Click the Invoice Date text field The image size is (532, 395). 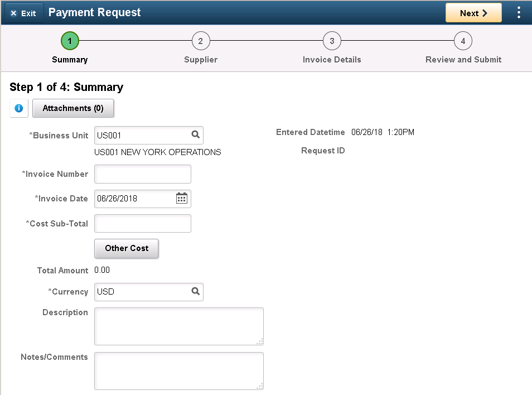(134, 199)
